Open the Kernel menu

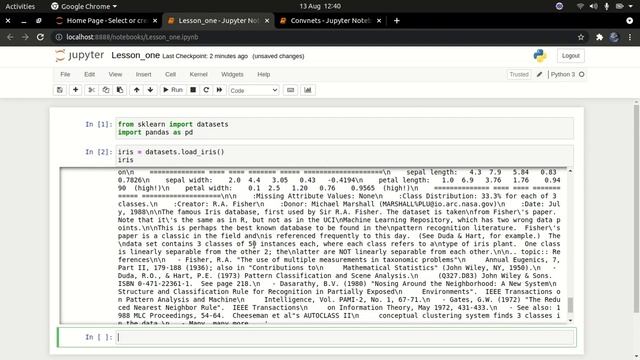(198, 74)
